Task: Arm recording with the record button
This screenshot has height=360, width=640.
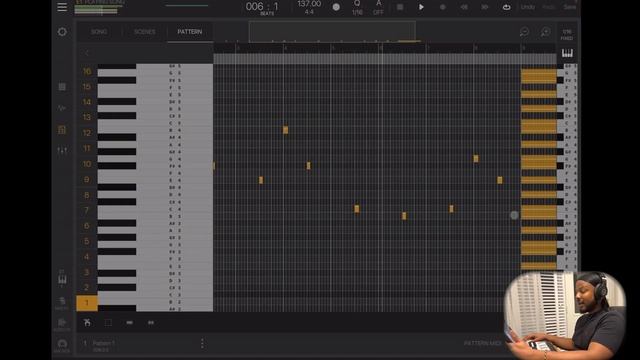Action: [x=442, y=7]
